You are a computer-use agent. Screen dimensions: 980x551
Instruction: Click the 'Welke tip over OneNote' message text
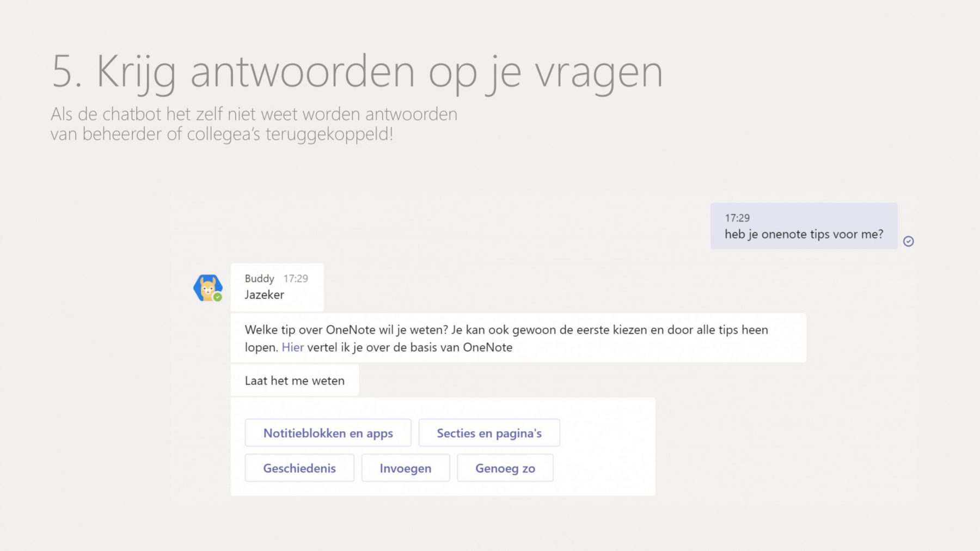click(x=506, y=338)
